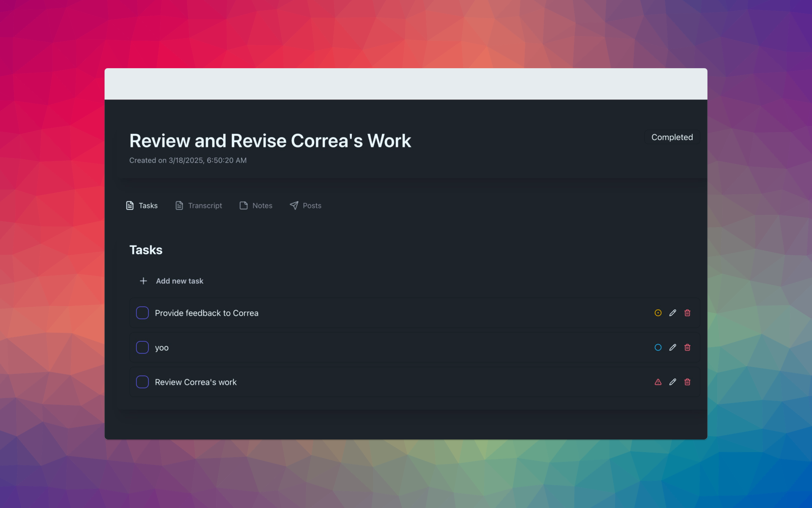Edit the Review Correa's work task
Viewport: 812px width, 508px height.
(672, 382)
